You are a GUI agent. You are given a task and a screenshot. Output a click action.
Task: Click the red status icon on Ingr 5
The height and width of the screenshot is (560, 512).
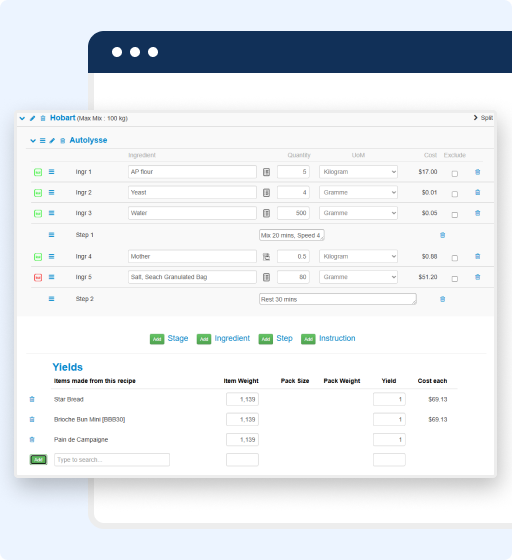[x=38, y=278]
